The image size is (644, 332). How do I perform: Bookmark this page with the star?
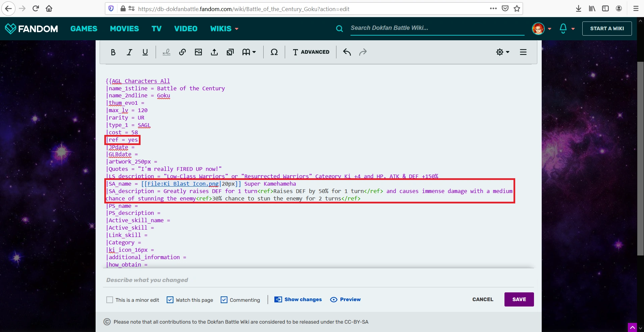coord(517,9)
